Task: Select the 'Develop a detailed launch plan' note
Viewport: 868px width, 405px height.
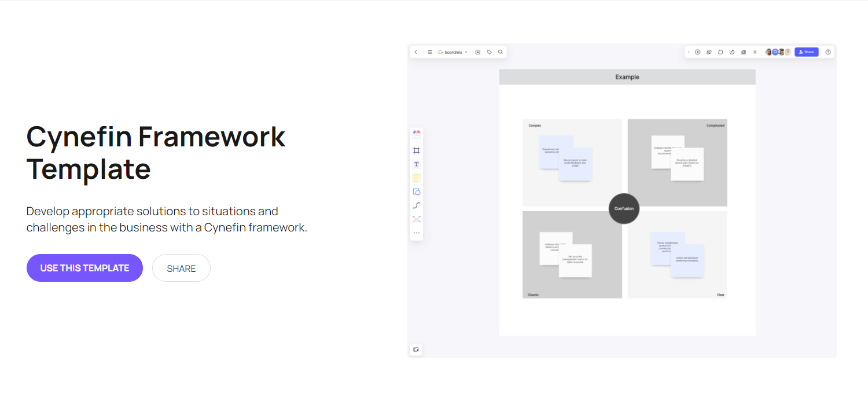Action: click(x=687, y=164)
